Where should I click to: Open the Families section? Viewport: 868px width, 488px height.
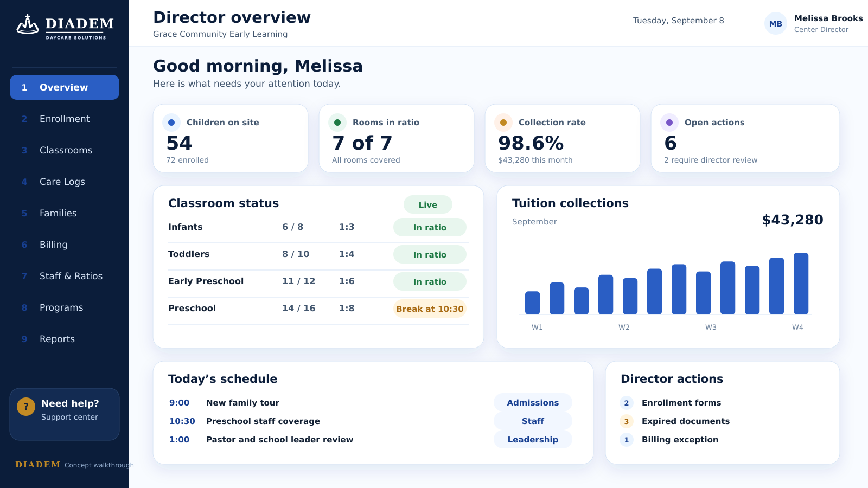[65, 213]
